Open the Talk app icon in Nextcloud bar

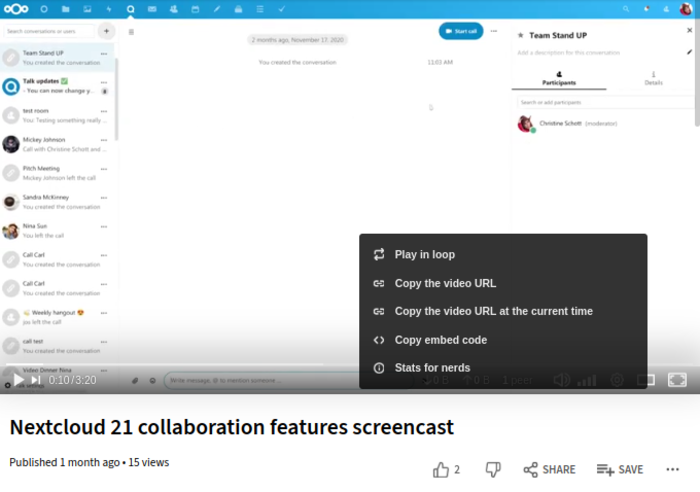[130, 9]
